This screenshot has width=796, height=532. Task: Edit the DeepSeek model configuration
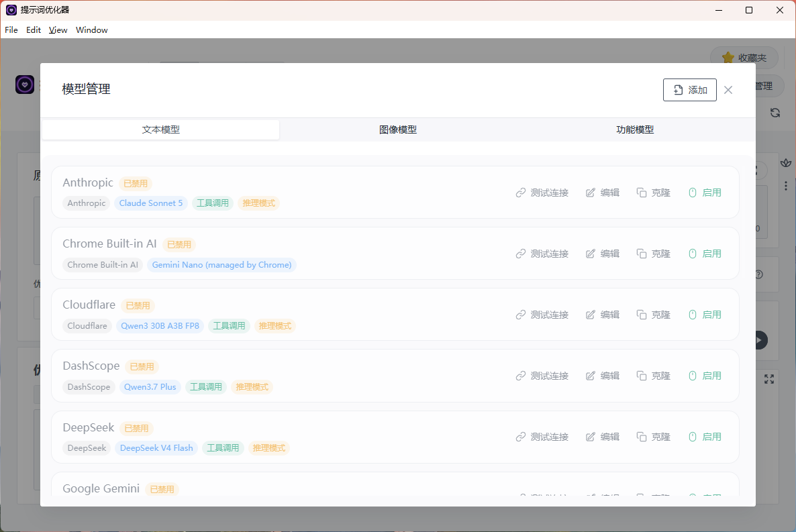click(603, 437)
